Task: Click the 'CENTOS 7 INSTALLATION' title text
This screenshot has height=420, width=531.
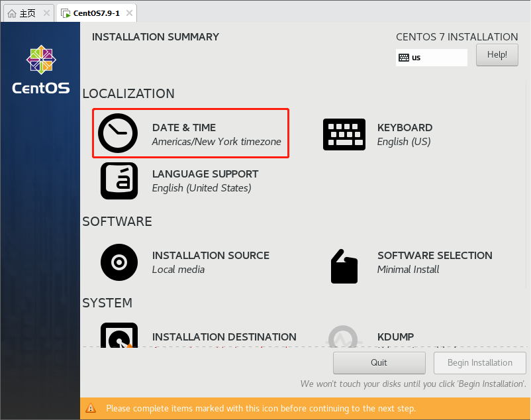Action: [x=457, y=37]
